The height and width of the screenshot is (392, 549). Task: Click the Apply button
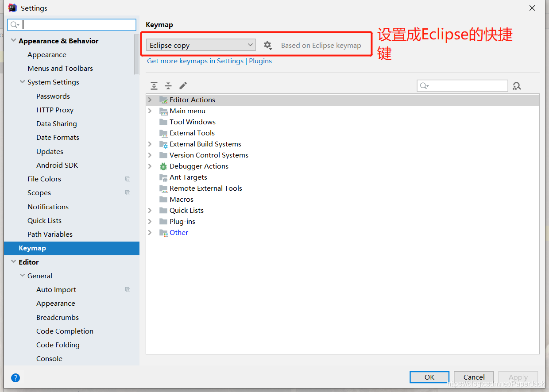(x=518, y=377)
